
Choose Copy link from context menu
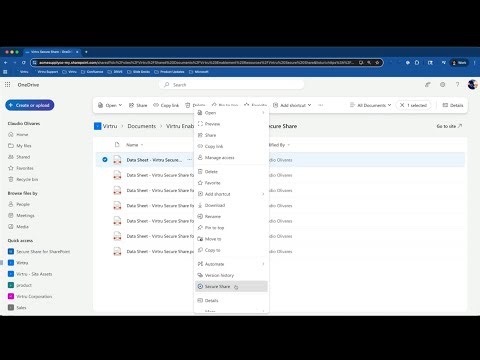[x=231, y=146]
